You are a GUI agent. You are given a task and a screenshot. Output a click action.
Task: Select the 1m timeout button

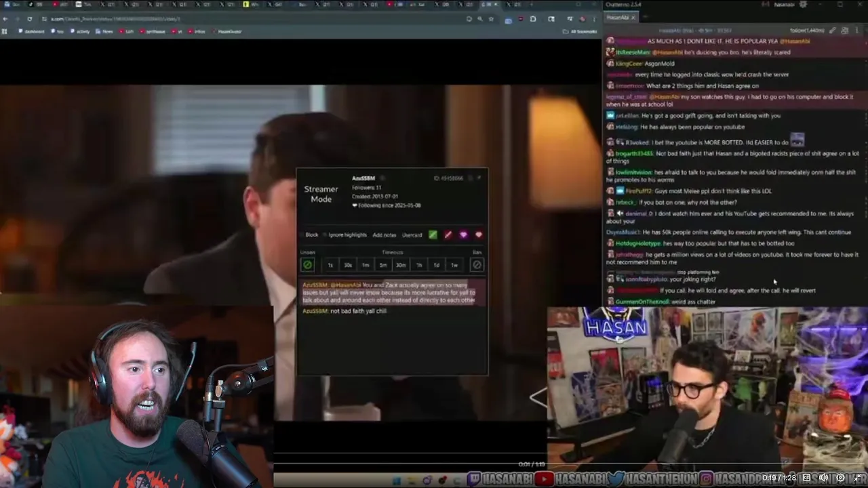pos(366,265)
